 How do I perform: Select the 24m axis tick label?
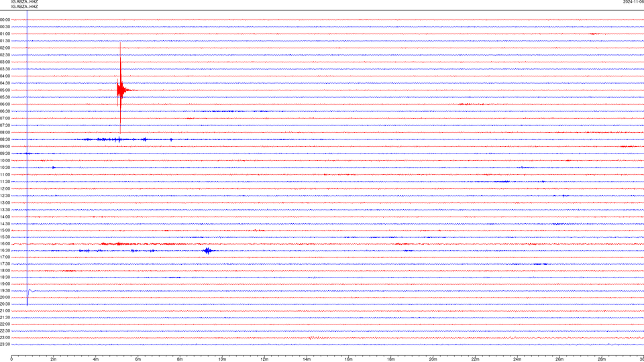[x=517, y=359]
